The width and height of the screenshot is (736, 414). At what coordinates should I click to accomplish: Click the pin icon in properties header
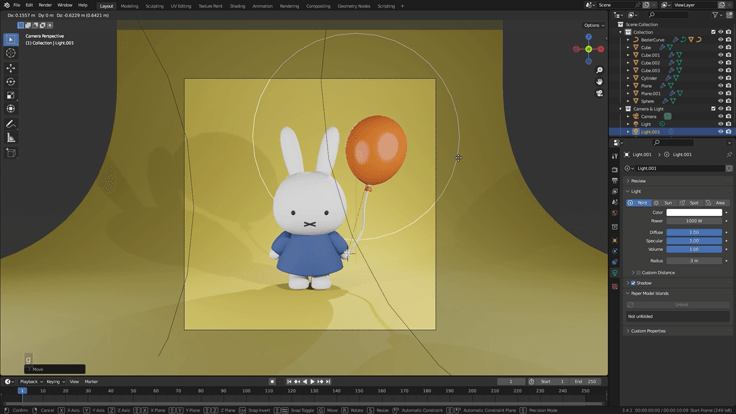coord(729,154)
